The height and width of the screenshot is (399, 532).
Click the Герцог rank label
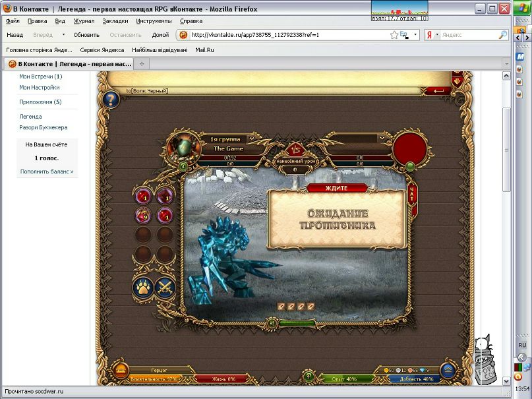[159, 370]
